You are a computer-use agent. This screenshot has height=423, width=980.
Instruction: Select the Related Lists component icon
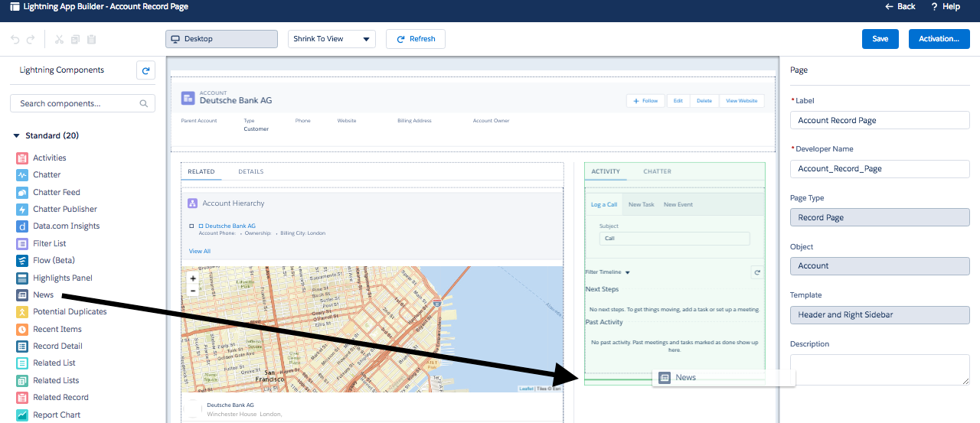pyautogui.click(x=22, y=380)
